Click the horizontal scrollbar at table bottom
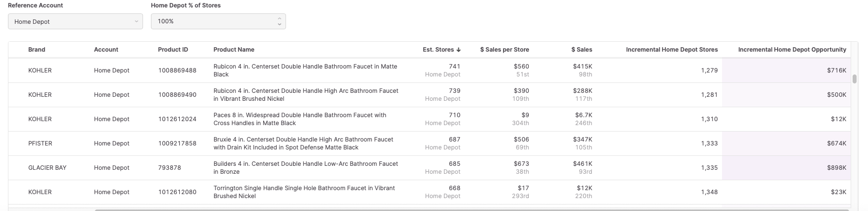The height and width of the screenshot is (211, 868). (447, 210)
